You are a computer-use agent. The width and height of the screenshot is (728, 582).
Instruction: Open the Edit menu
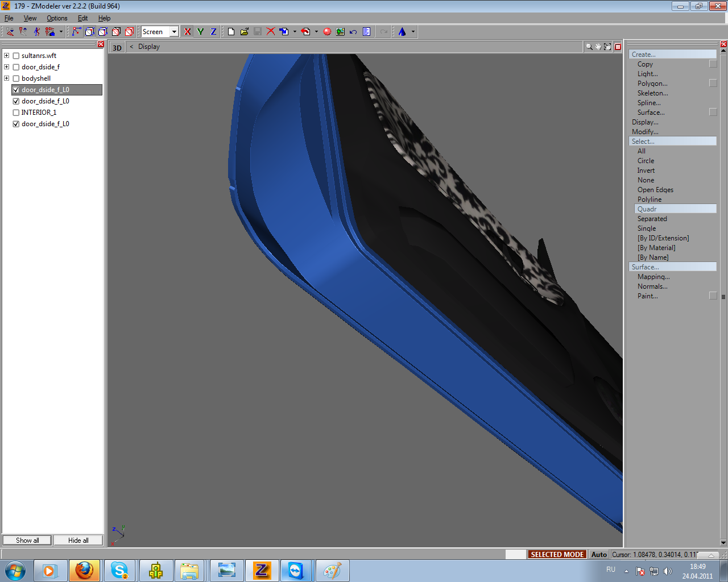82,18
